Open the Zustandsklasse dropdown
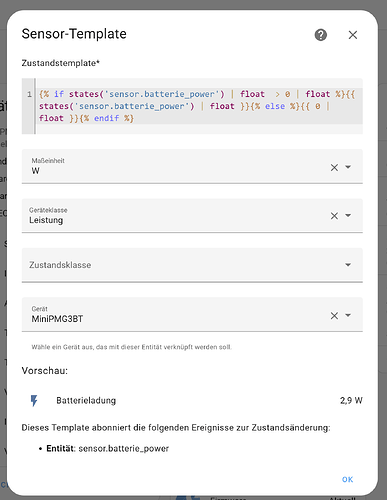The width and height of the screenshot is (387, 500). (x=192, y=265)
